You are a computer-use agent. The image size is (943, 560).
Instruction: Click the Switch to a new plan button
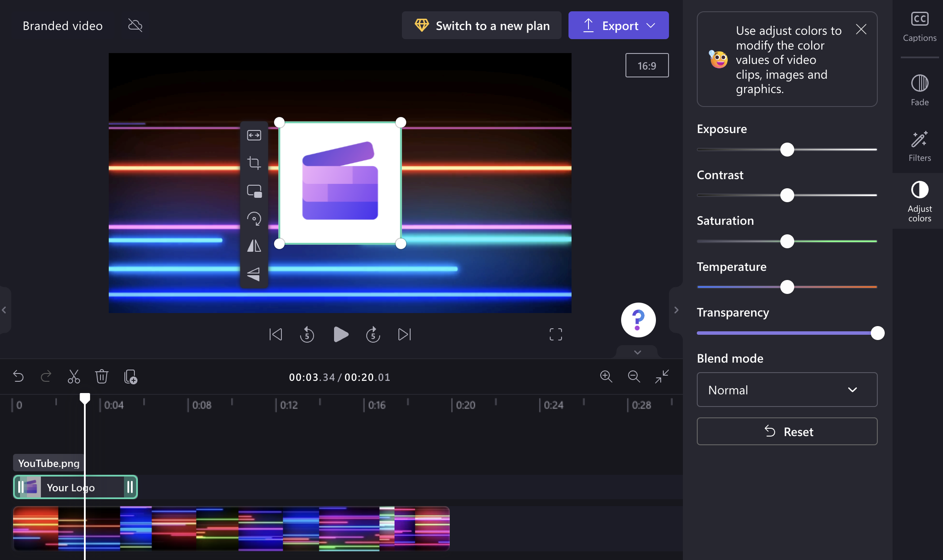[482, 25]
